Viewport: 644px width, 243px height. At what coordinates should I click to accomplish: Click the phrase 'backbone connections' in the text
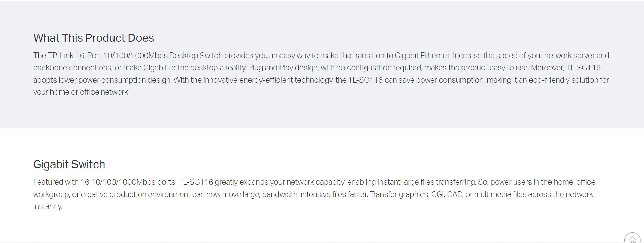click(72, 68)
